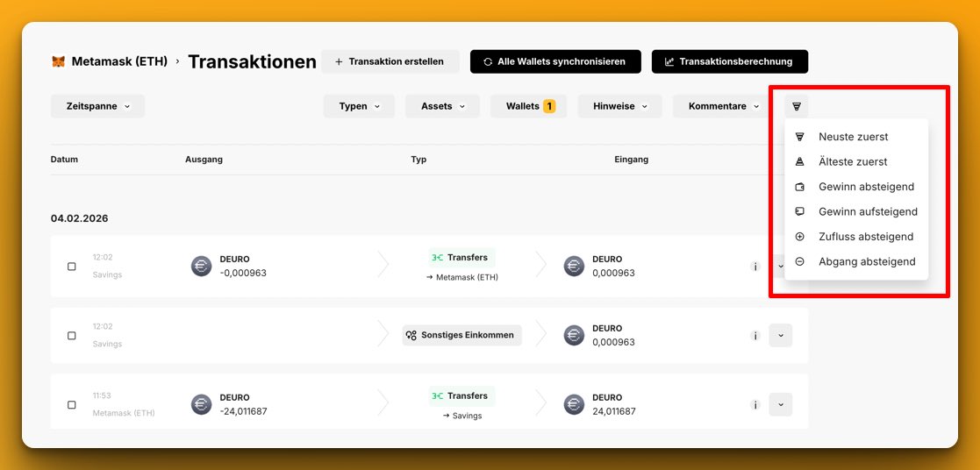Viewport: 980px width, 470px height.
Task: Expand the 11:53 transfer row chevron
Action: pyautogui.click(x=781, y=404)
